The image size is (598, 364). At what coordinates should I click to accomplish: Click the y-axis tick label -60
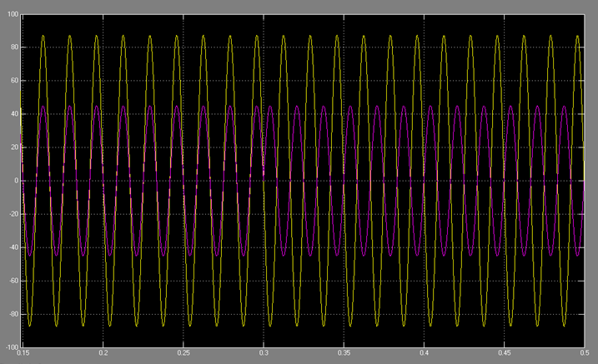pos(13,281)
